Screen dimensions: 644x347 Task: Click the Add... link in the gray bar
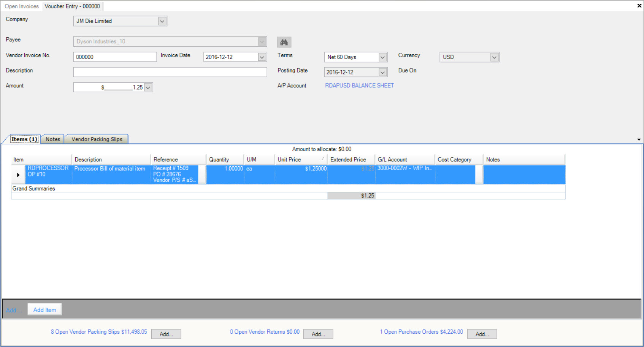[13, 310]
